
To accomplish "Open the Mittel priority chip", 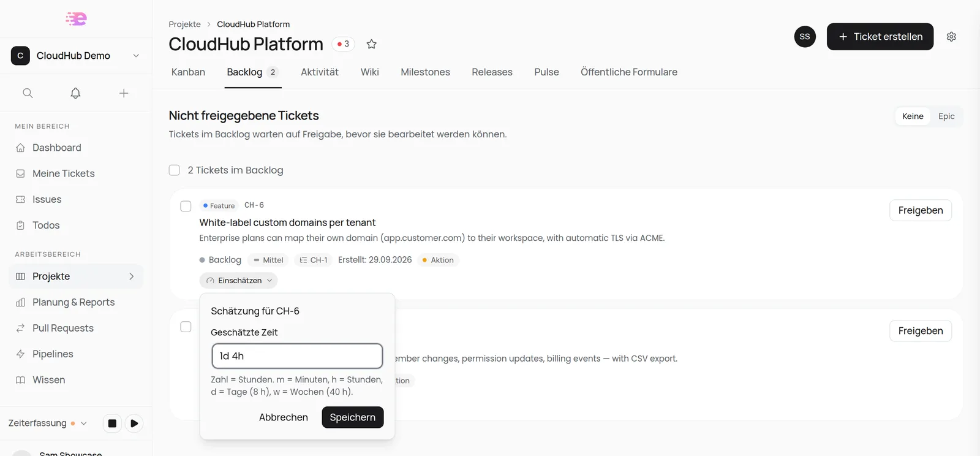I will point(268,260).
